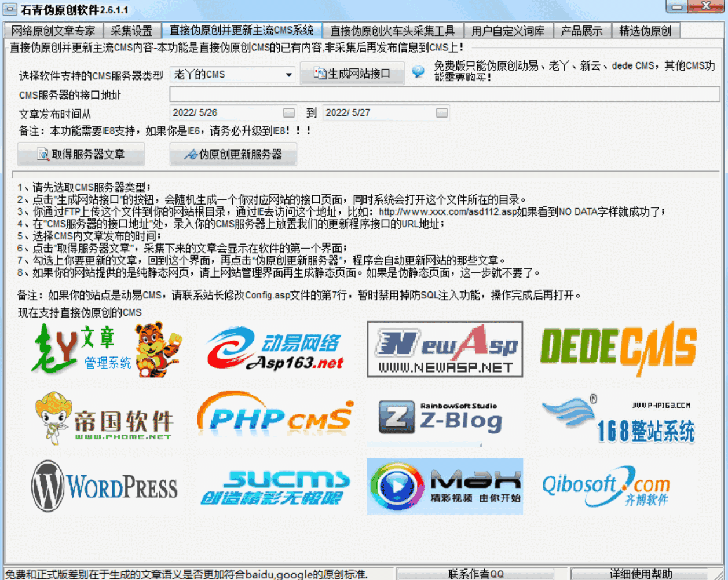Click the Z-Blog logo
The width and height of the screenshot is (728, 580).
pyautogui.click(x=441, y=418)
